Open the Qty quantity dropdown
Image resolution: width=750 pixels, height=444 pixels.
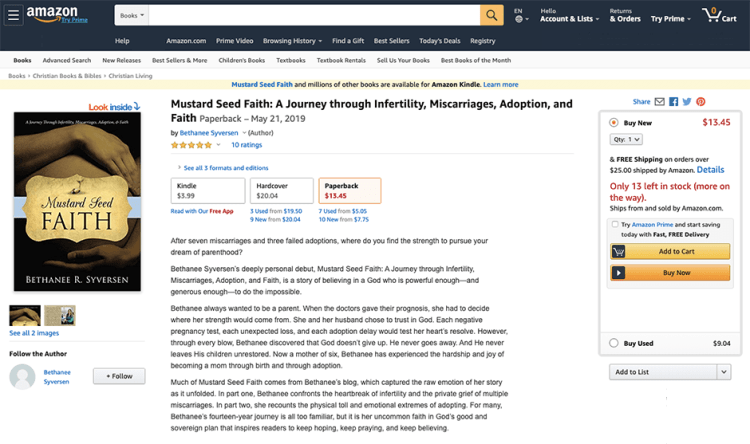627,139
